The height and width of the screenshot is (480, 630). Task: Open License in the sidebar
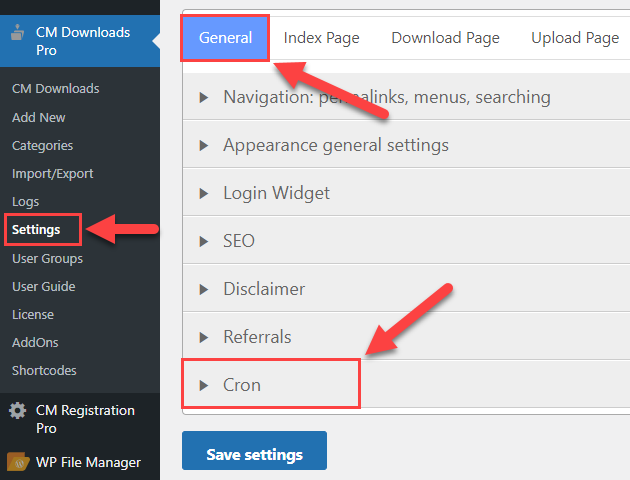pos(33,315)
